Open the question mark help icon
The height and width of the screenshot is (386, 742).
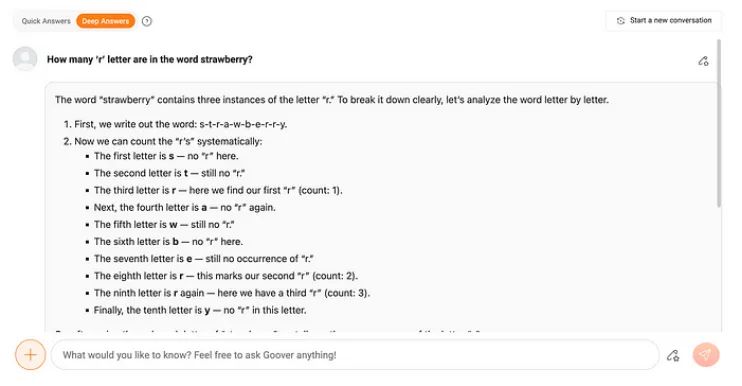pos(147,21)
